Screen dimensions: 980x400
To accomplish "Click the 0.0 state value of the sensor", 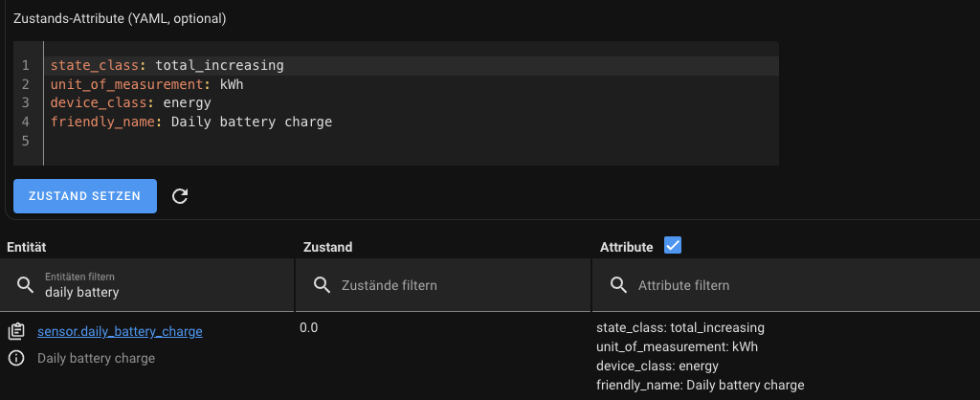I will (x=308, y=328).
